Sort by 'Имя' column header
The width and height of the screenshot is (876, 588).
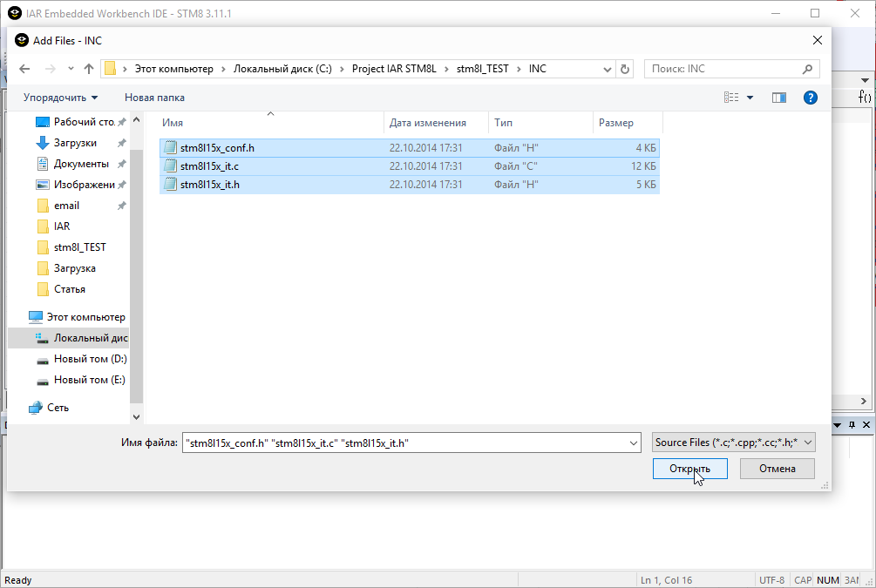271,123
